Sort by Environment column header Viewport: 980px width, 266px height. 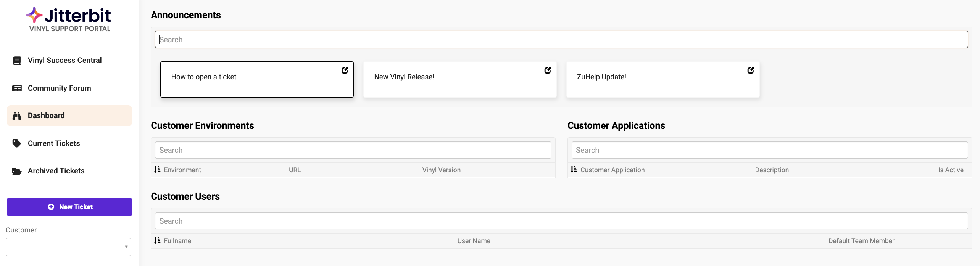tap(182, 170)
